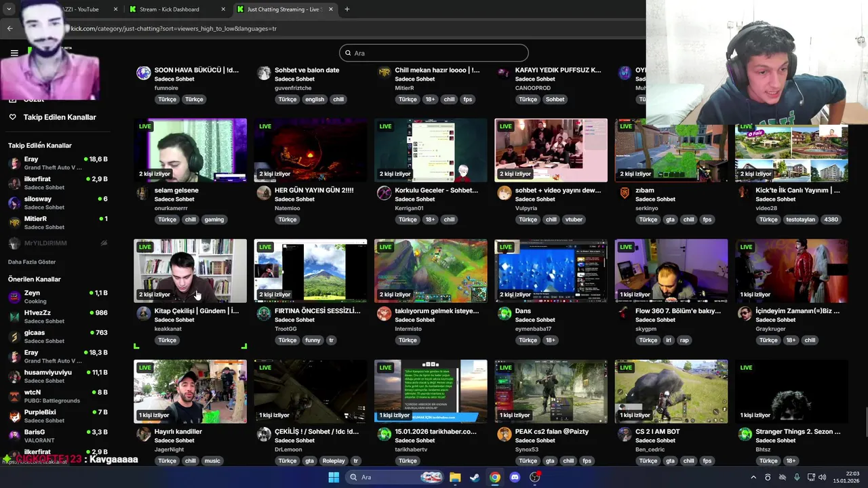Open the 'Hayırlı kandiller' stream thumbnail

pos(191,391)
